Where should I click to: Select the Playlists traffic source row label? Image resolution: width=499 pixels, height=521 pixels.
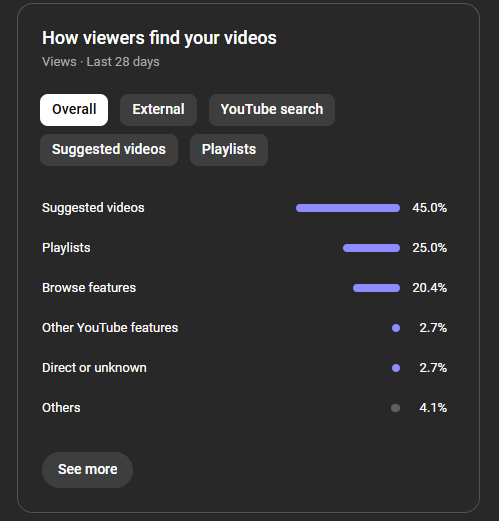click(66, 248)
